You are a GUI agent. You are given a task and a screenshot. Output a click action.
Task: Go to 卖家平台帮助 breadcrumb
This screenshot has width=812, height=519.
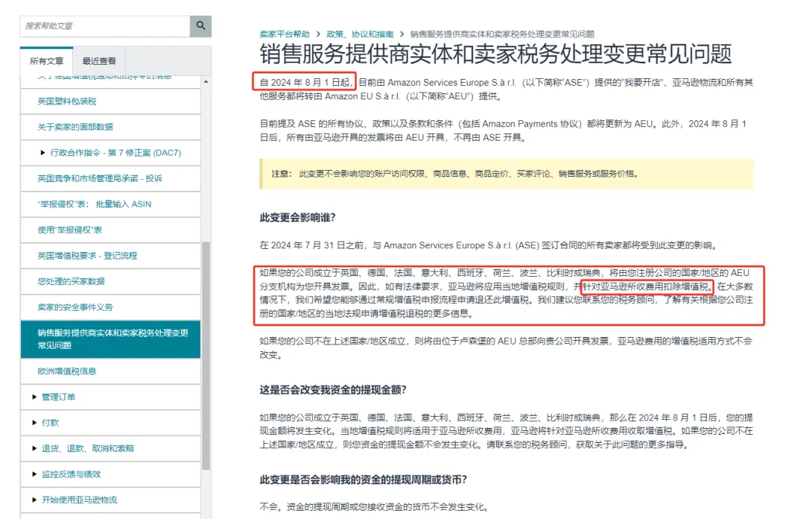tap(284, 34)
